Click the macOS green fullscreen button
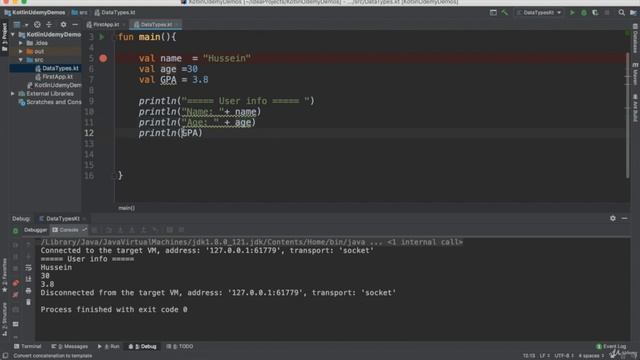This screenshot has height=360, width=640. coord(24,2)
